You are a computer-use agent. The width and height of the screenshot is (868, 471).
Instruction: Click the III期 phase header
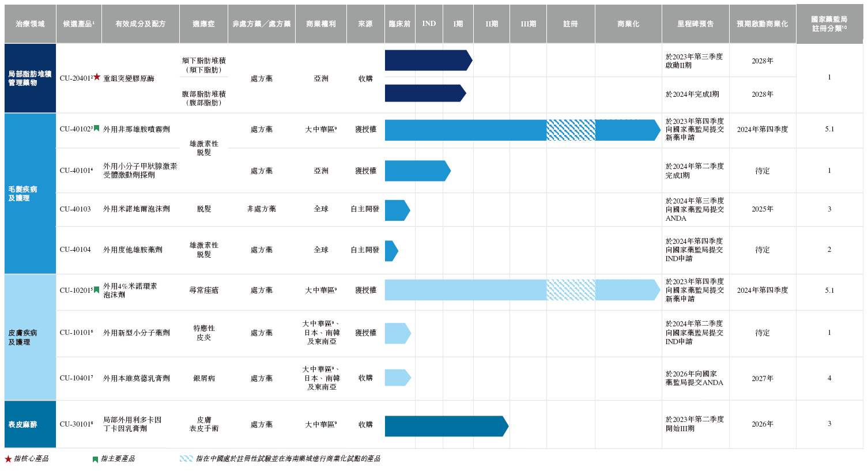(528, 24)
